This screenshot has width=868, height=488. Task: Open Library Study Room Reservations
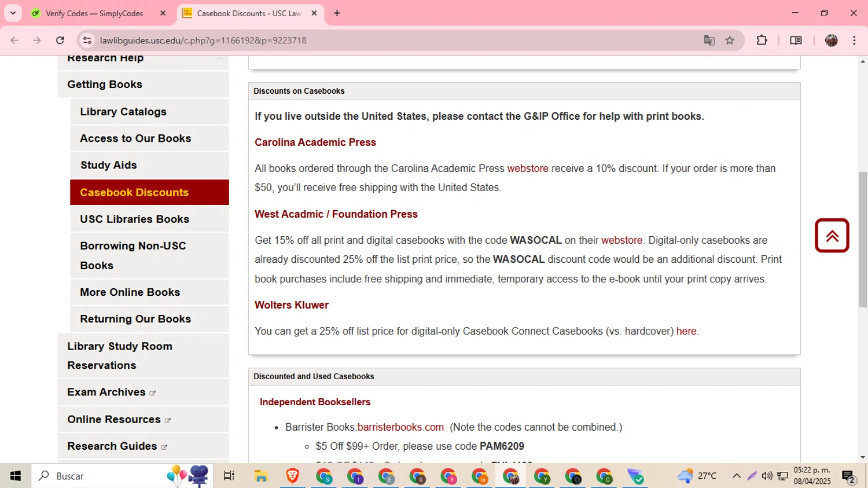pos(143,355)
